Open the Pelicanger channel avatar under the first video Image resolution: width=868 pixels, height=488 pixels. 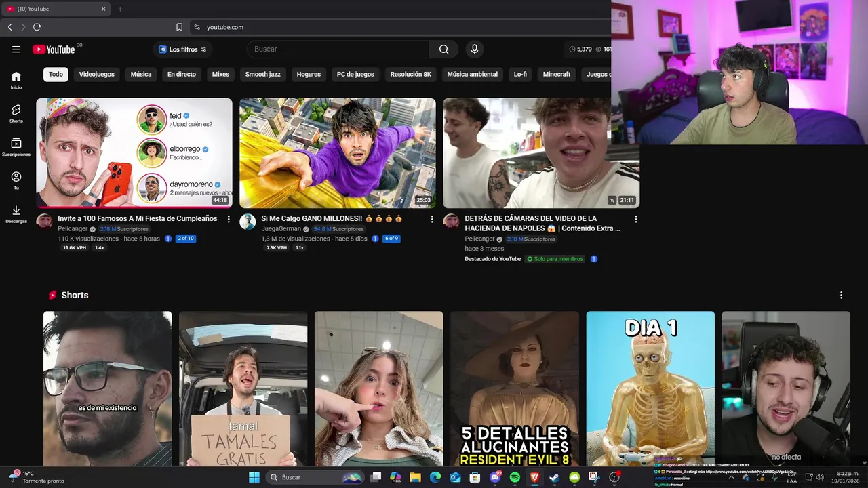pyautogui.click(x=44, y=222)
